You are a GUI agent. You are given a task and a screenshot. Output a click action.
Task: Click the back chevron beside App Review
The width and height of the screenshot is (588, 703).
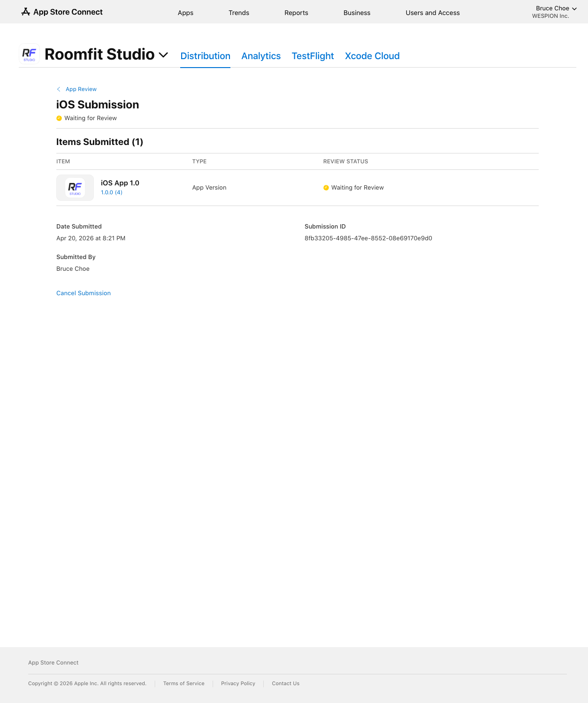(59, 89)
